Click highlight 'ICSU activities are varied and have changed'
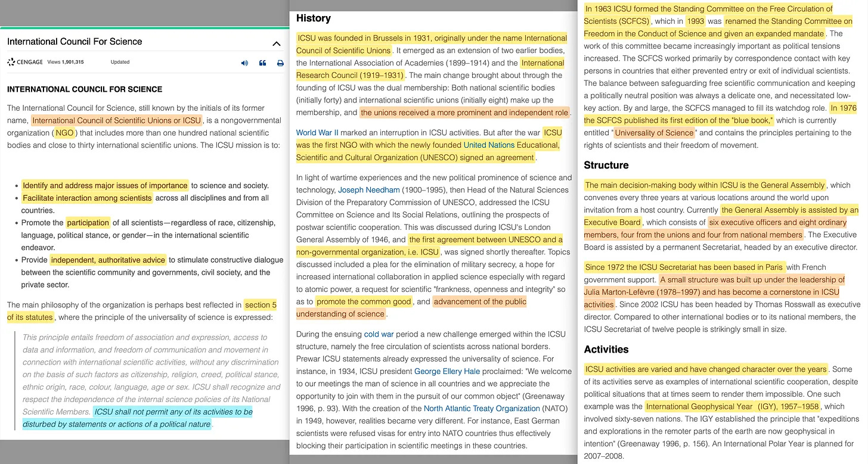868x464 pixels. 671,369
